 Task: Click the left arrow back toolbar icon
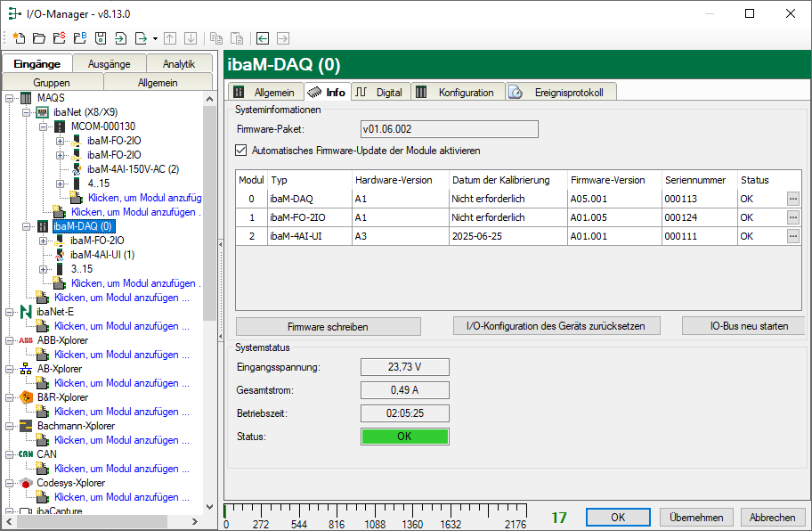tap(263, 38)
